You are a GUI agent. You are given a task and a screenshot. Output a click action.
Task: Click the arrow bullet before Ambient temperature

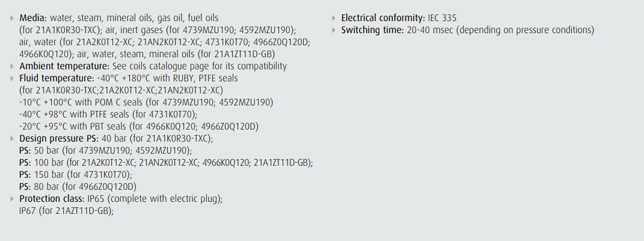coord(13,66)
